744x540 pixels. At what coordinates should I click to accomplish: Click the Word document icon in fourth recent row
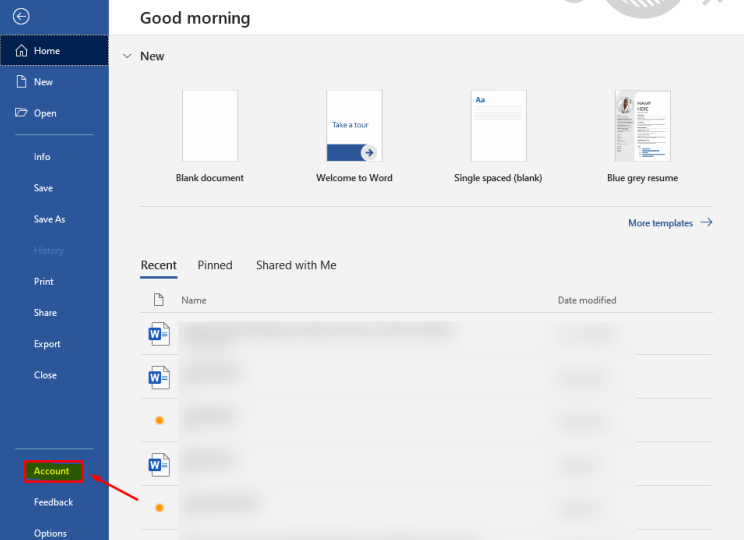(159, 465)
